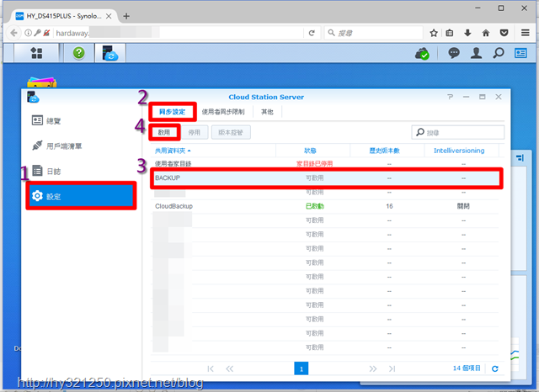Go to next page of list

click(373, 368)
